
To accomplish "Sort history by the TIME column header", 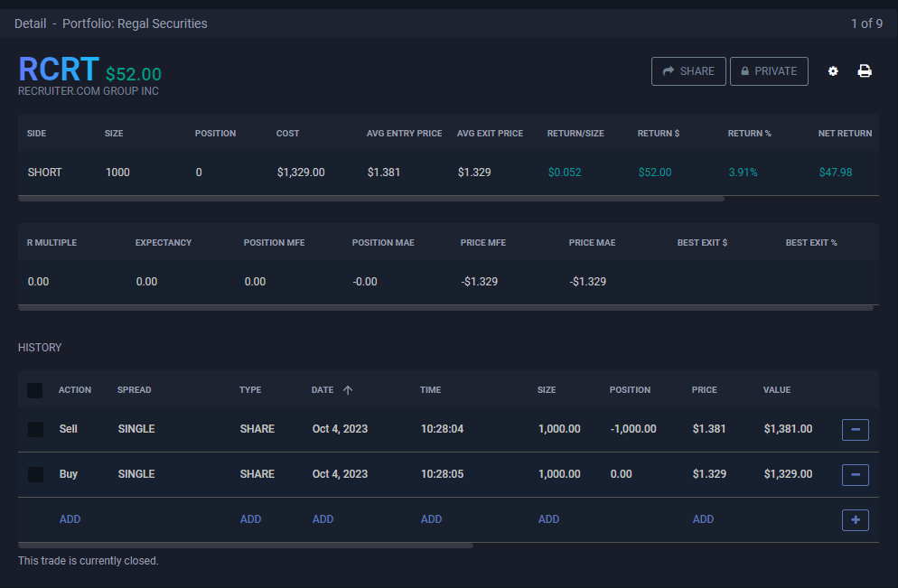I will pyautogui.click(x=430, y=390).
